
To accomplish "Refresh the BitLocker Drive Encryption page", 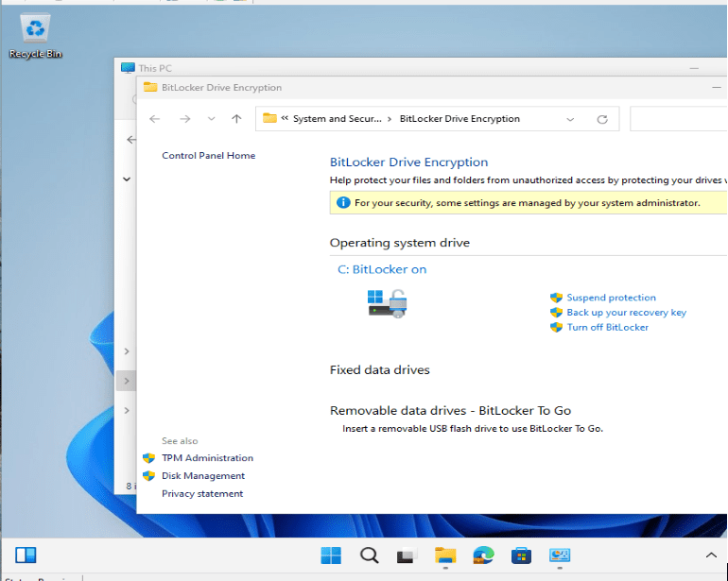I will point(601,119).
